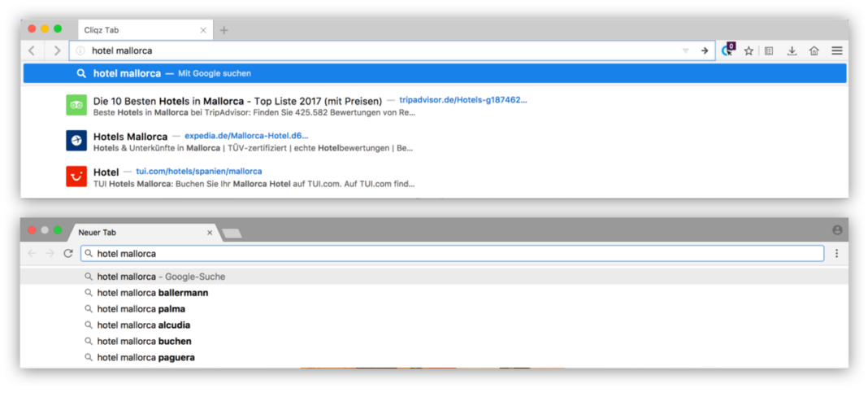Select 'hotel mallorca paguera' suggestion
868x397 pixels.
[x=435, y=358]
